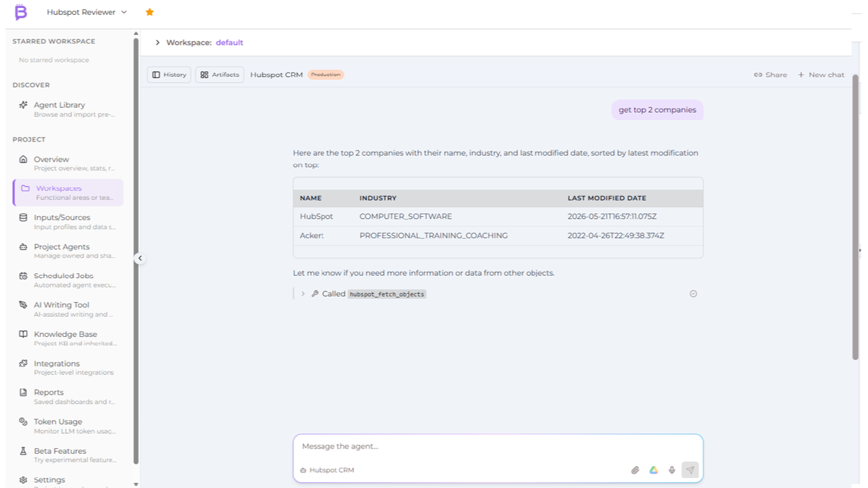Attach a file with paperclip icon
This screenshot has height=488, width=868.
[x=635, y=471]
